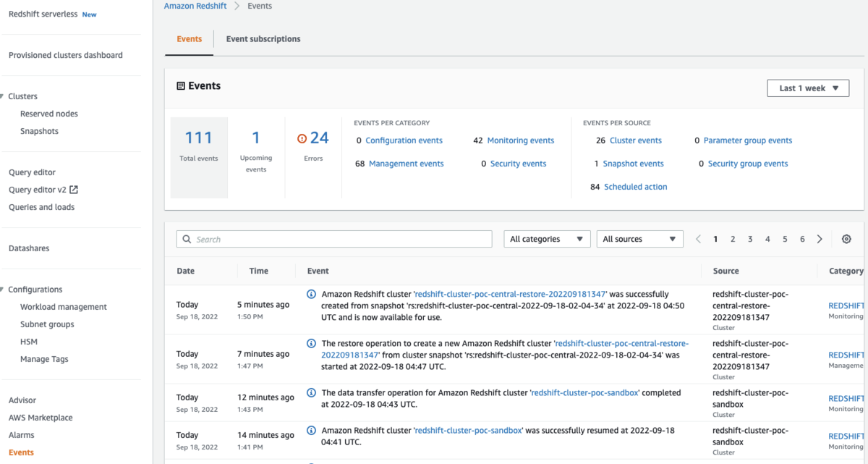Image resolution: width=868 pixels, height=464 pixels.
Task: Sort the table by the Time column header
Action: (259, 271)
